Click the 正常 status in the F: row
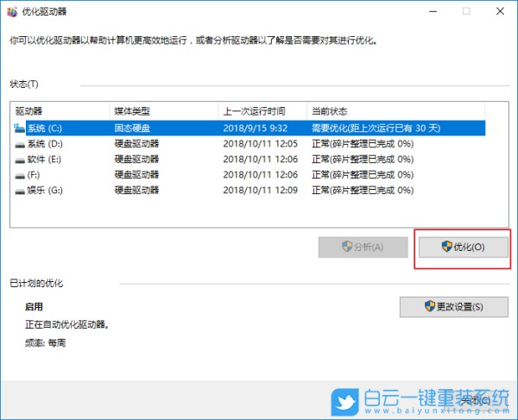 (x=363, y=175)
